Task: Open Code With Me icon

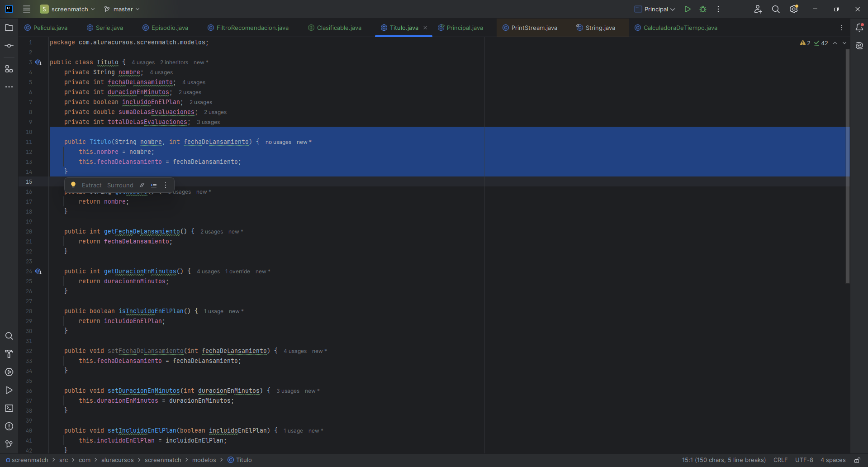Action: tap(758, 9)
